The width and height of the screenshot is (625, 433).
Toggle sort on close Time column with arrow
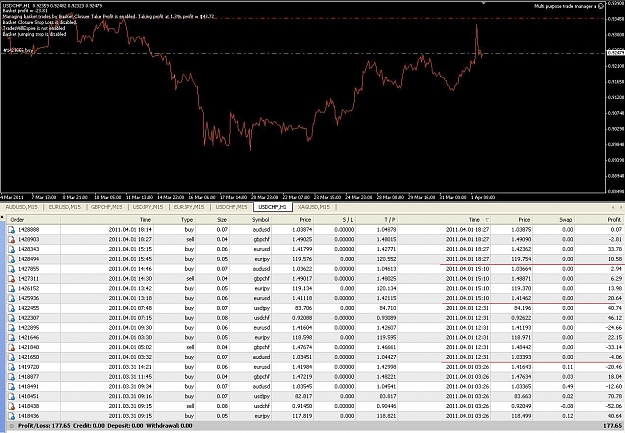[445, 220]
